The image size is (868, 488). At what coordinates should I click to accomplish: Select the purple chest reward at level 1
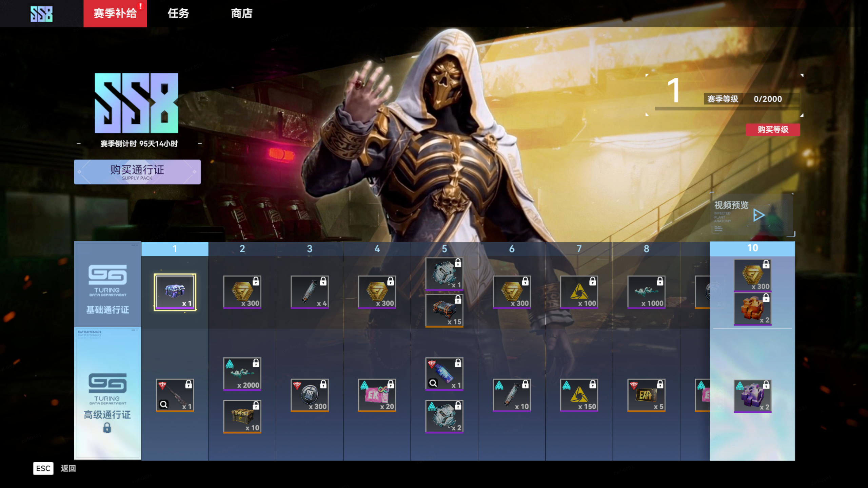point(175,292)
